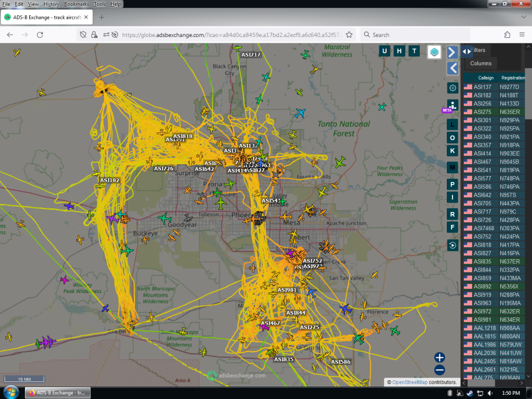Click the ASI182 aircraft label on map
The height and width of the screenshot is (399, 532).
110,180
